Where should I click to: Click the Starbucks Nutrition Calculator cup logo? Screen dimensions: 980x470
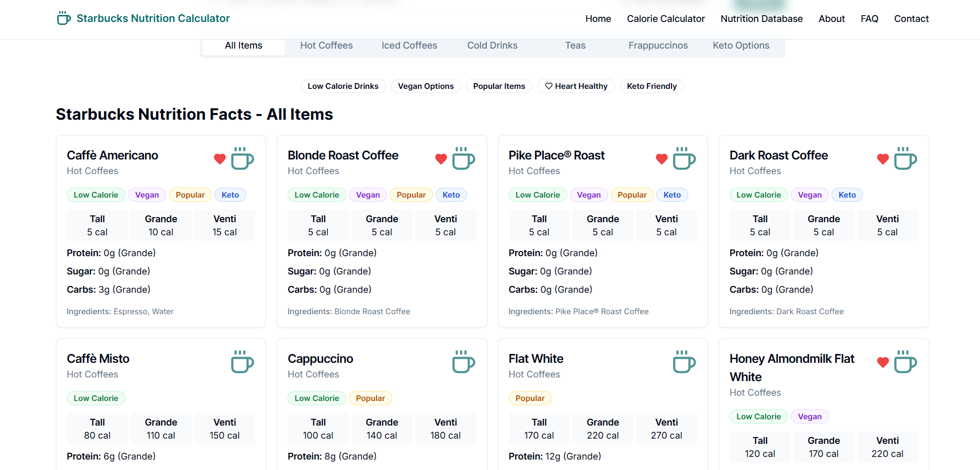point(64,18)
